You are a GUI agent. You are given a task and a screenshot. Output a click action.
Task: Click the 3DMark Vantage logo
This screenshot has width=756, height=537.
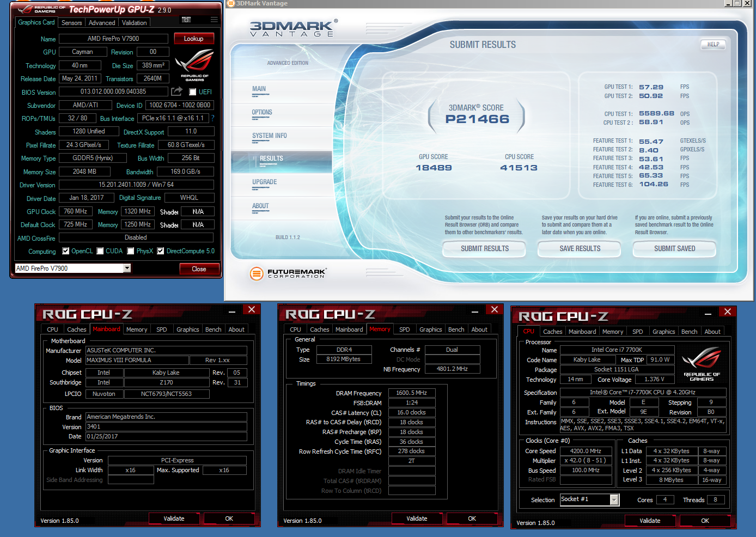pos(293,28)
